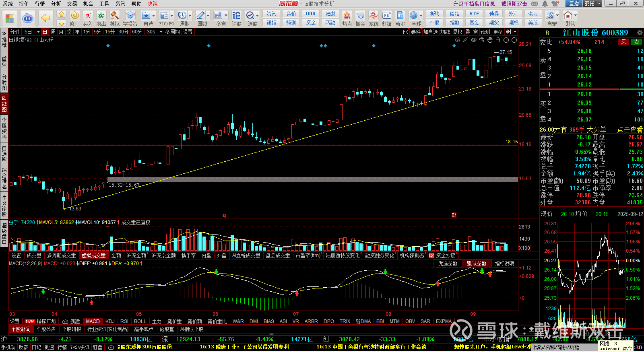644x352 pixels.
Task: Click the 热点 flame hot-topics icon
Action: click(347, 16)
